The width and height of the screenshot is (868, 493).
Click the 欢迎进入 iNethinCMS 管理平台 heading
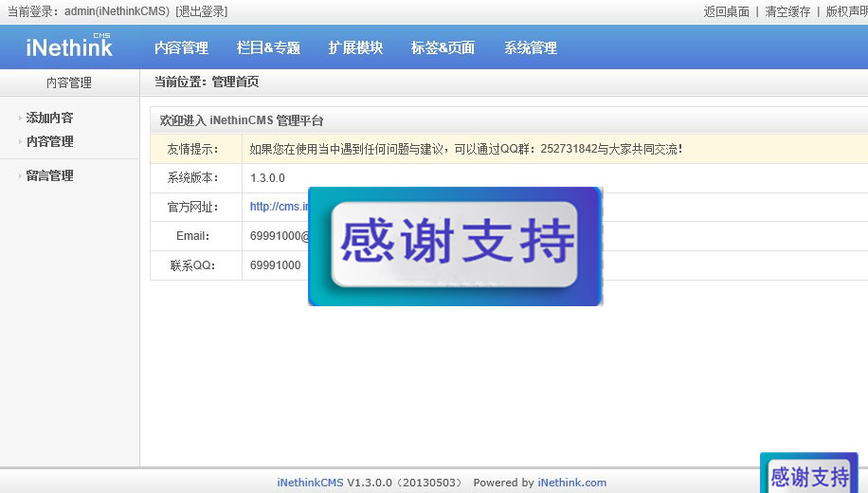(242, 120)
